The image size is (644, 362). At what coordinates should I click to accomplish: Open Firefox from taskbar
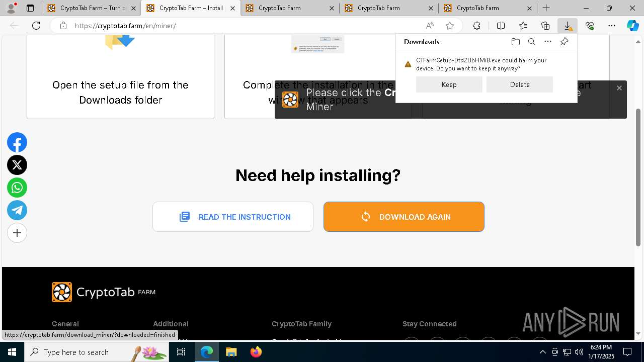256,352
